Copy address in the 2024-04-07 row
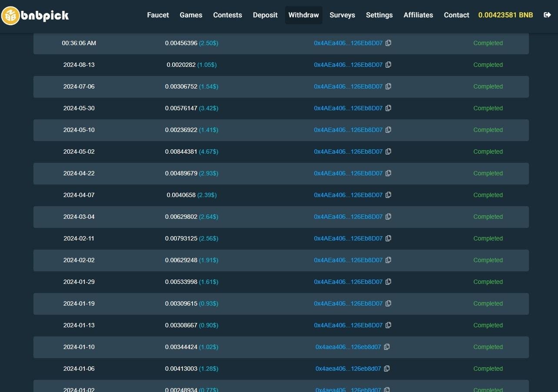The image size is (558, 392). coord(389,195)
